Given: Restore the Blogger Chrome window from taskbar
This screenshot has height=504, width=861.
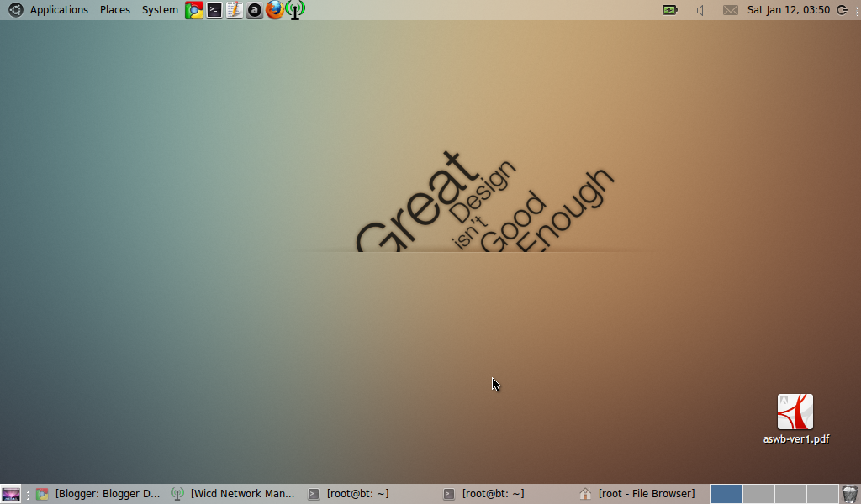Looking at the screenshot, I should 98,494.
